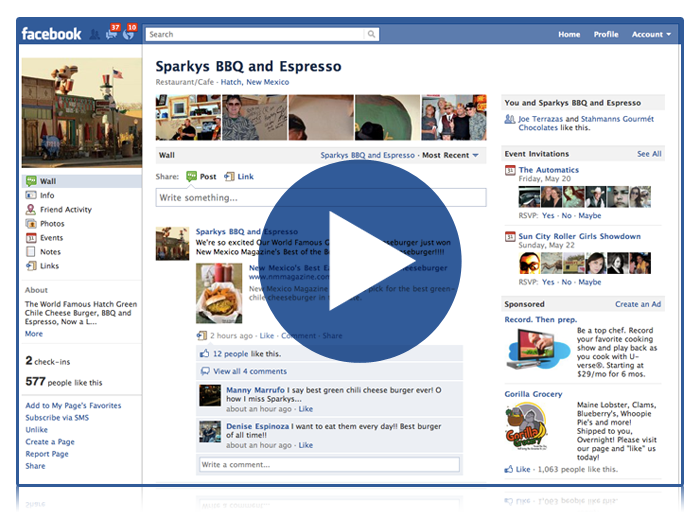
Task: Open the Record. Then prep. ad title
Action: [x=541, y=320]
